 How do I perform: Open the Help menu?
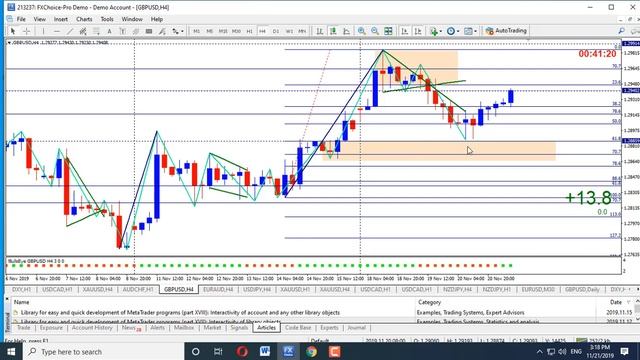coord(157,19)
